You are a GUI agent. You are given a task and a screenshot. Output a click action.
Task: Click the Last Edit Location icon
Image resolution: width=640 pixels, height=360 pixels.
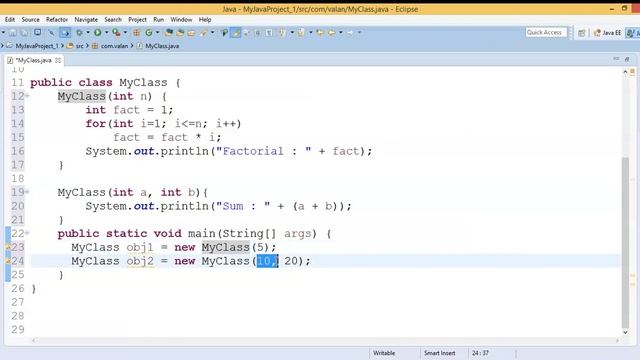[320, 32]
